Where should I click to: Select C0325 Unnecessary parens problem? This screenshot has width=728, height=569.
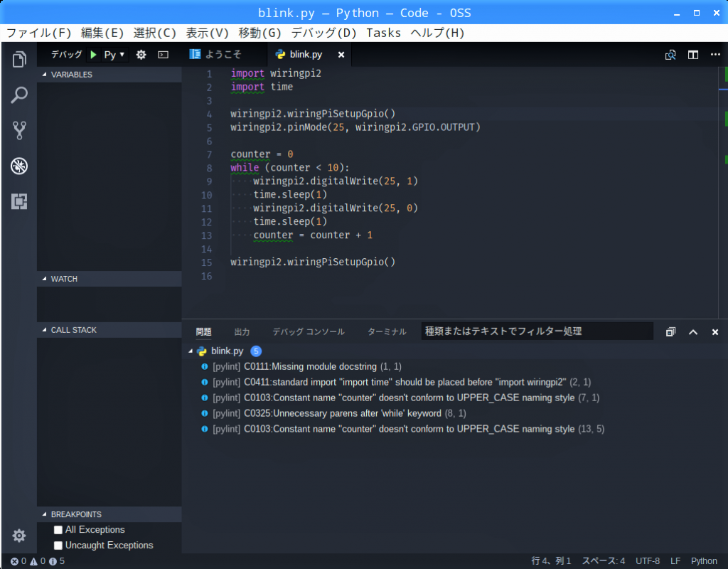pos(455,413)
